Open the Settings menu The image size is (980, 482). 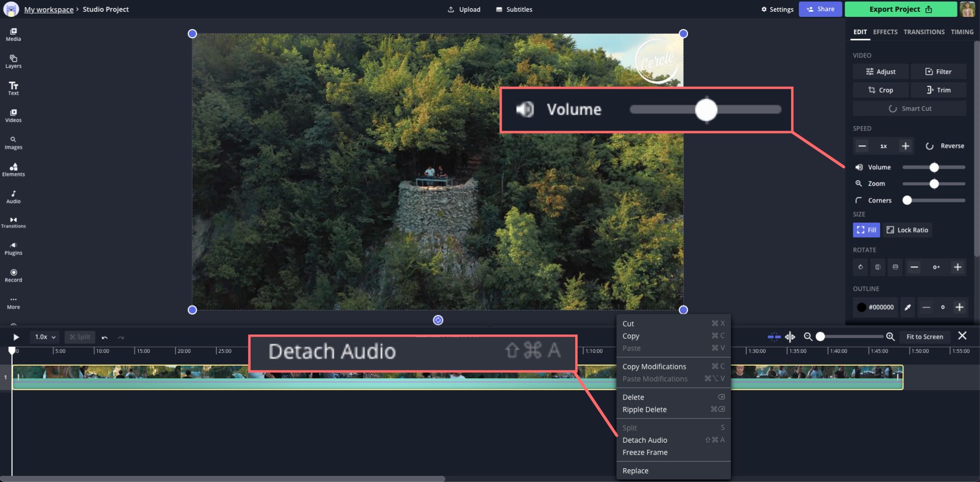[777, 9]
